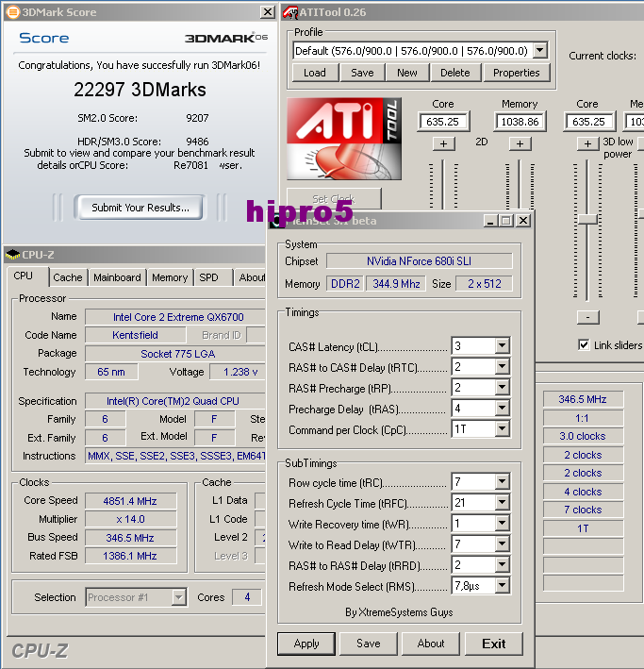Click Submit Your Results button
This screenshot has height=669, width=644.
140,208
